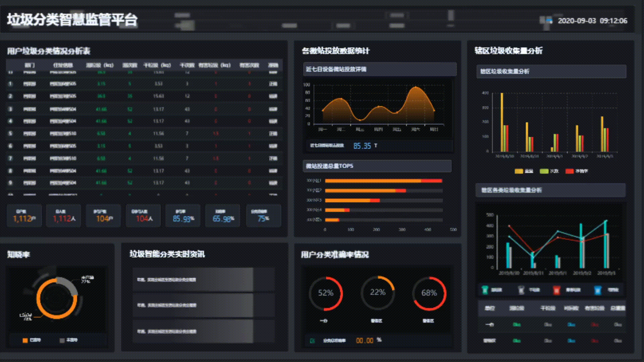Click the gray trash bin legend icon
The image size is (644, 362).
pos(521,290)
